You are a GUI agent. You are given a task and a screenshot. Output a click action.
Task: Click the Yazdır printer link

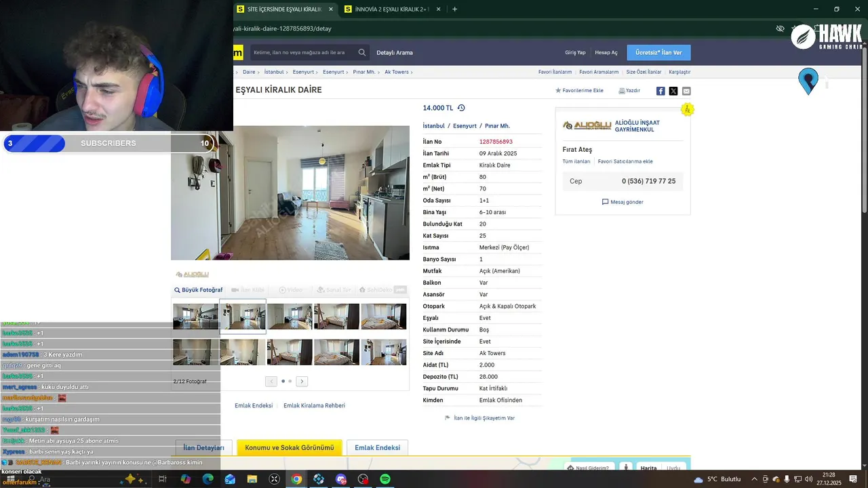(x=629, y=90)
